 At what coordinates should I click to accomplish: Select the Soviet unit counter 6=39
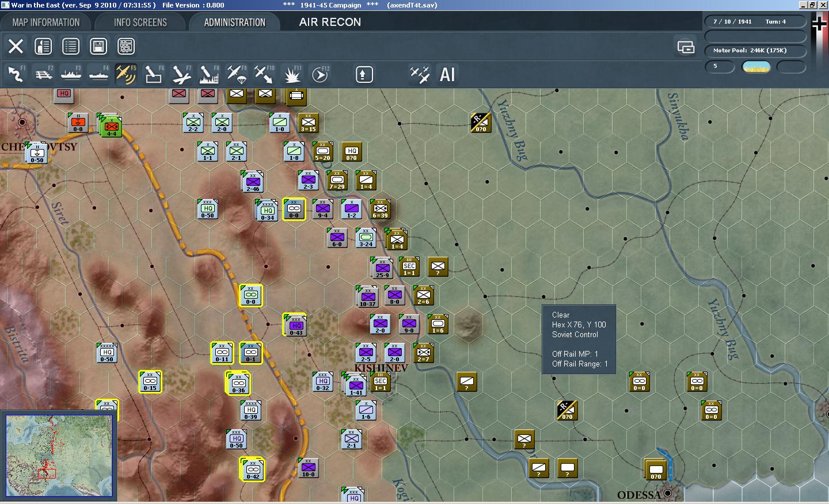tap(380, 209)
